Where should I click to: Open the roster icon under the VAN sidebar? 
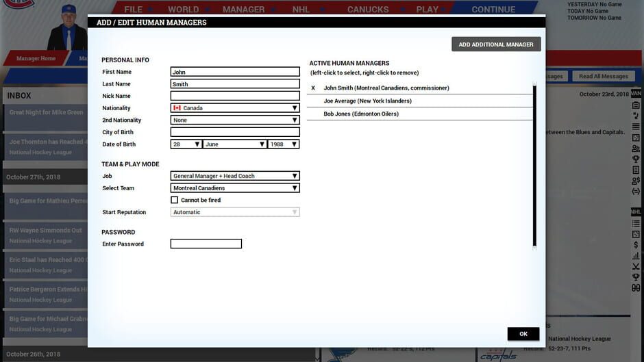point(636,105)
